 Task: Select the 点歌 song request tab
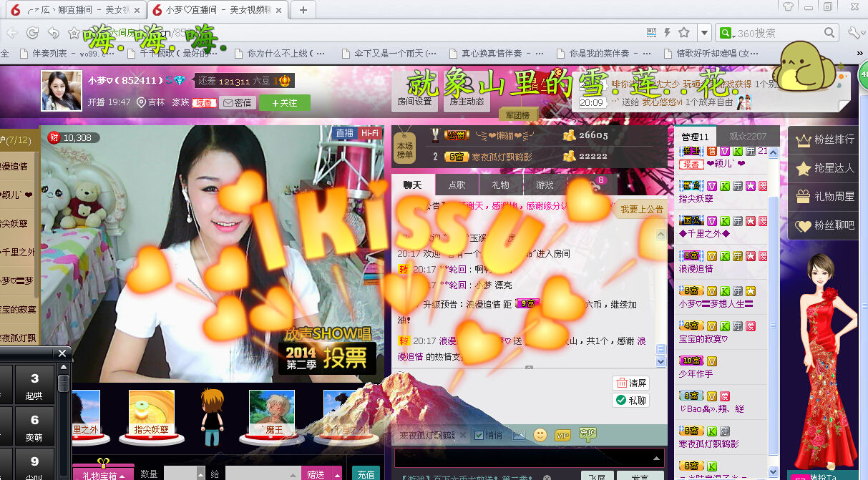pyautogui.click(x=457, y=185)
